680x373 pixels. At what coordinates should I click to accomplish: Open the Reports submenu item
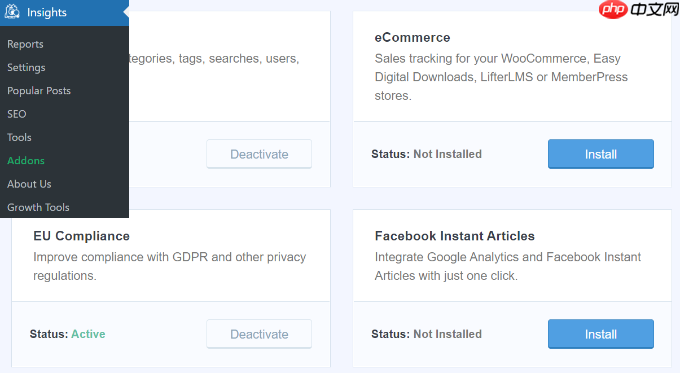pos(25,44)
